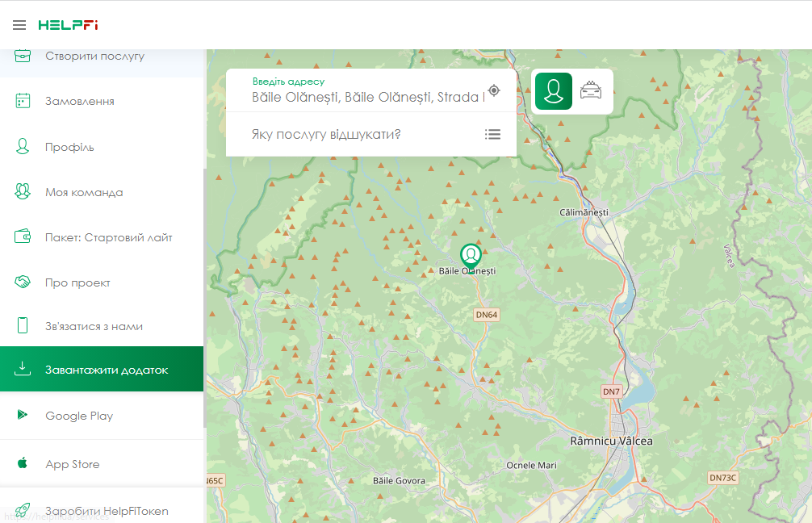Image resolution: width=812 pixels, height=523 pixels.
Task: Open the App Store link
Action: [x=73, y=464]
